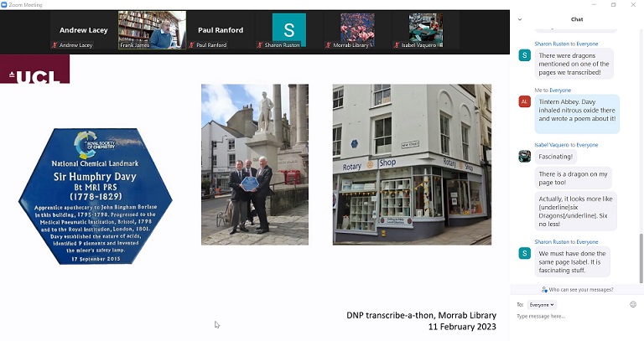Open the Everyone recipient dropdown
The width and height of the screenshot is (644, 341).
coord(542,305)
